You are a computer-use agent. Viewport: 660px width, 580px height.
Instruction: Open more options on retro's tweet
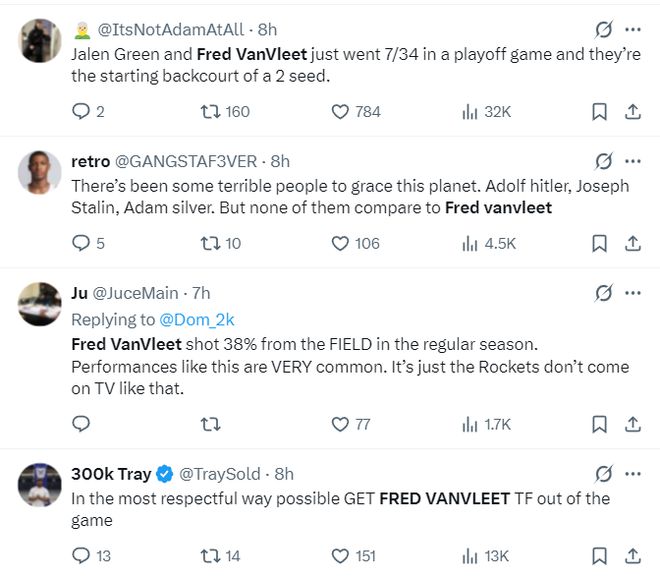tap(633, 161)
